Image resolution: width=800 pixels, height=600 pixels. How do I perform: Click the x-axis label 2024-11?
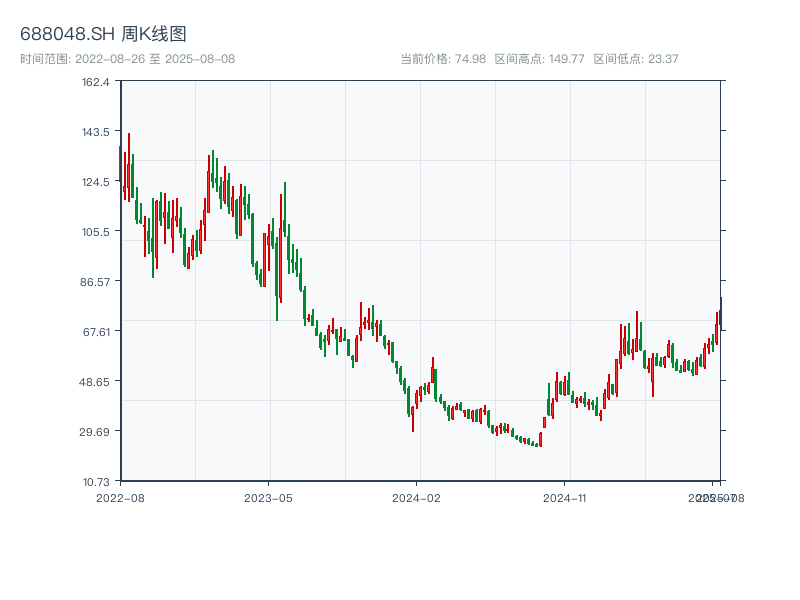564,498
